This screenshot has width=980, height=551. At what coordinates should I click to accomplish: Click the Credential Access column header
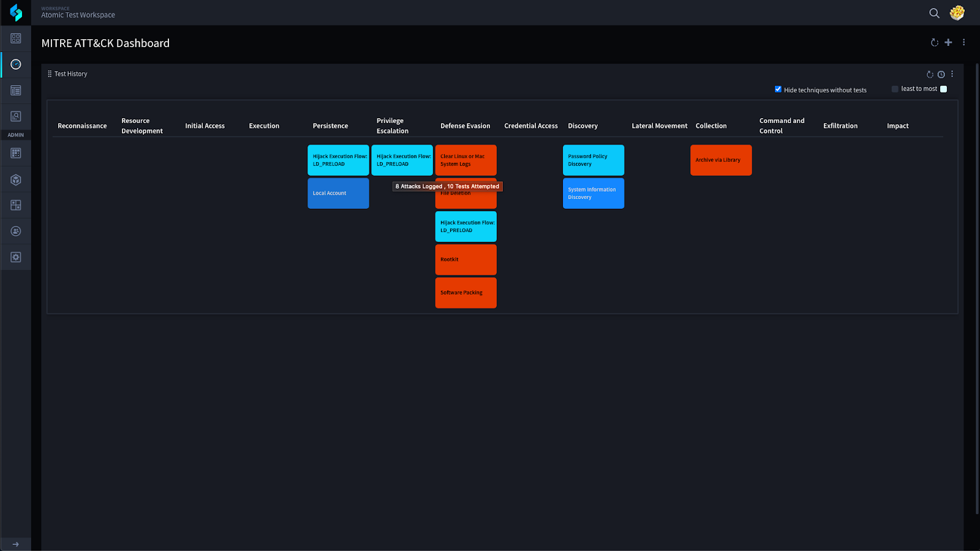[x=531, y=126]
